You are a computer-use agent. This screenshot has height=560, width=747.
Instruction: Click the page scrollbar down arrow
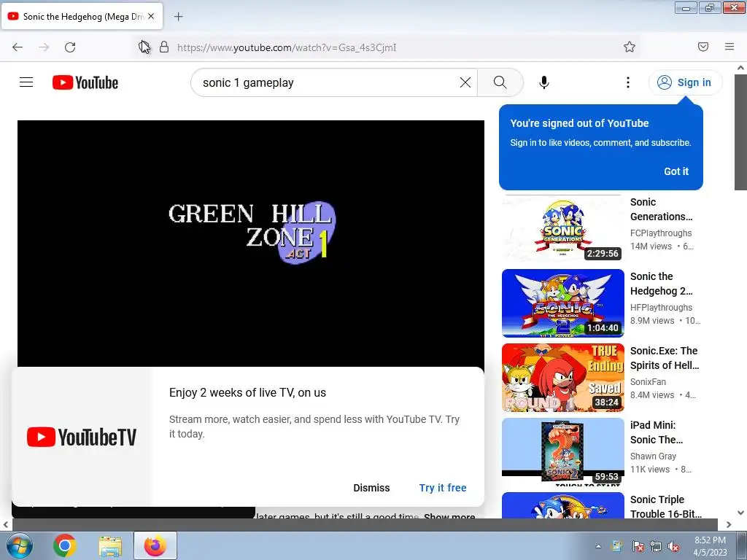[740, 513]
